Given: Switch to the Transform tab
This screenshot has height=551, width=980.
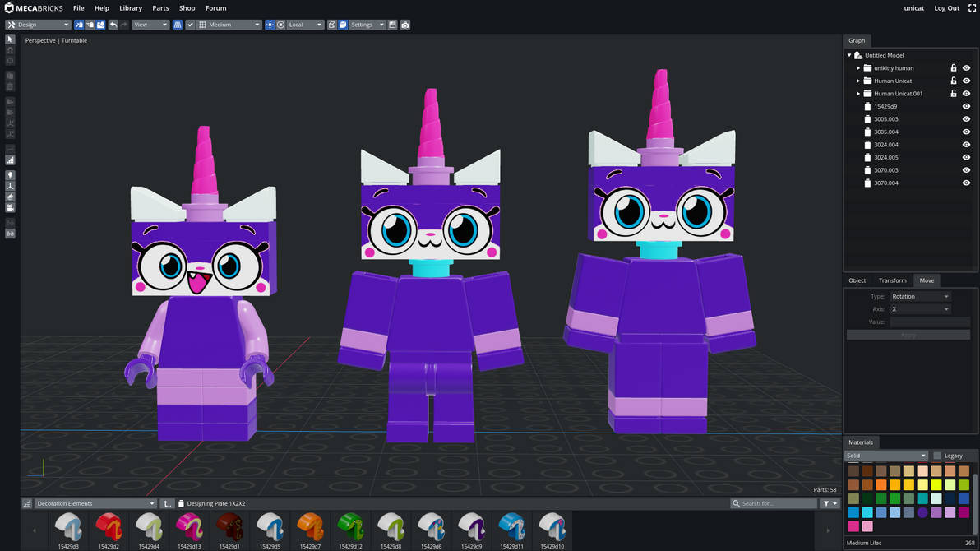Looking at the screenshot, I should point(892,280).
